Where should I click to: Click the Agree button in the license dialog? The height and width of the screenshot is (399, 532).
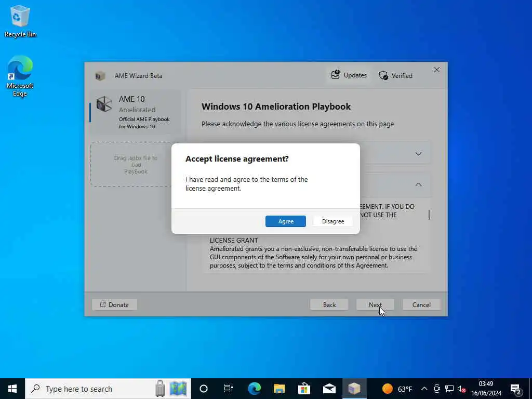[286, 221]
